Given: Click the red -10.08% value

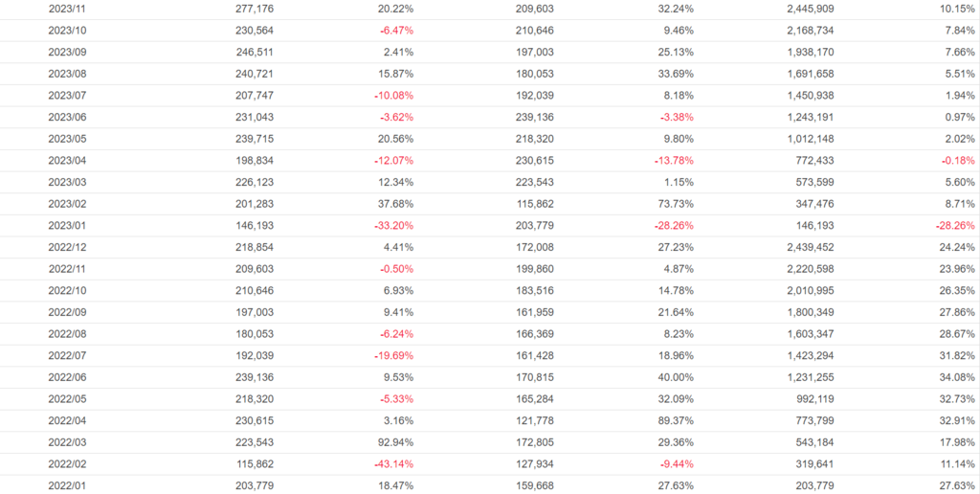Looking at the screenshot, I should 393,96.
